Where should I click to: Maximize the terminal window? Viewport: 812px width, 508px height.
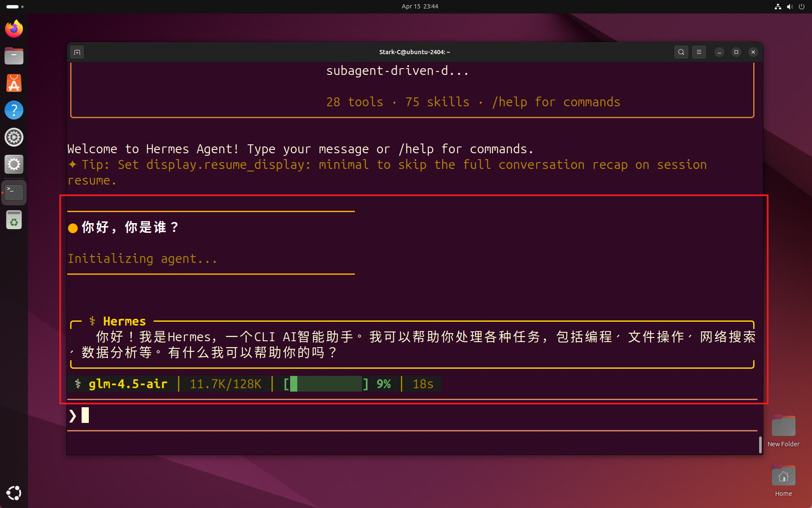pyautogui.click(x=736, y=52)
